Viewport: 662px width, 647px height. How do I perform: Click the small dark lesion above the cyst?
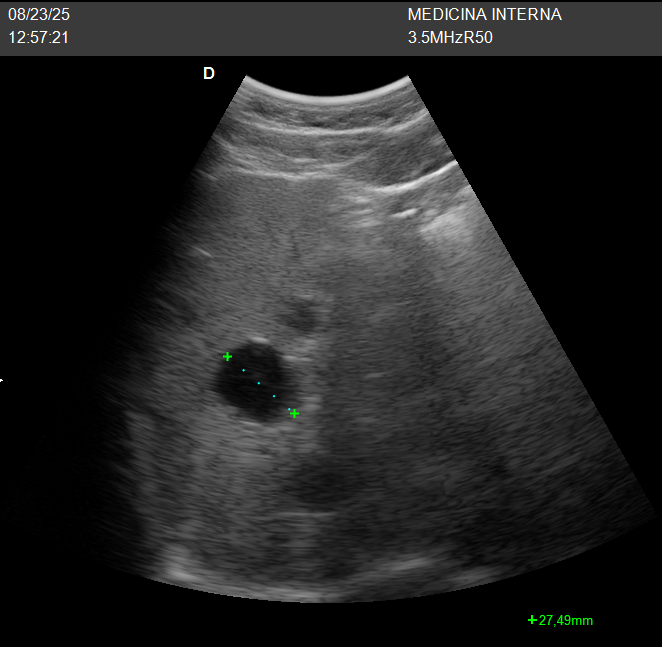[x=298, y=318]
